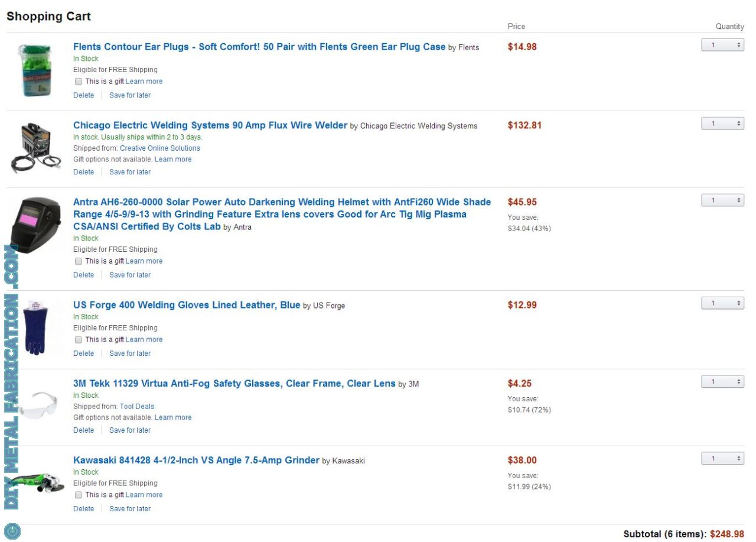Screen dimensions: 756x542
Task: Open the Antra Welding Helmet product title
Action: 282,214
